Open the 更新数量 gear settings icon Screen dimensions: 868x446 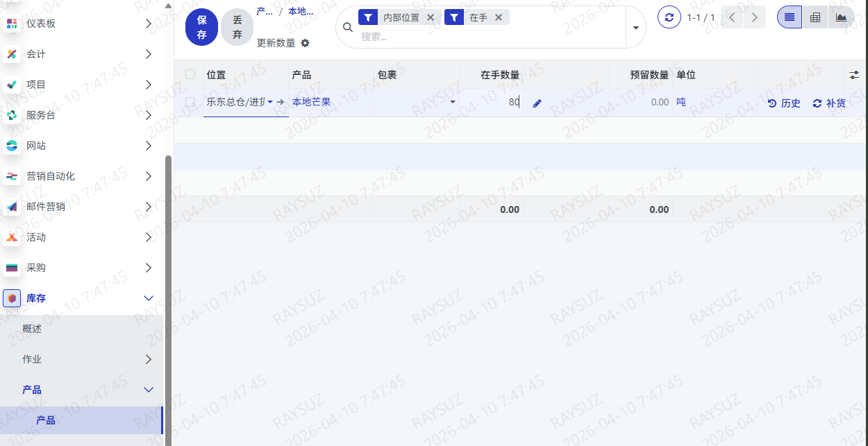(x=305, y=43)
